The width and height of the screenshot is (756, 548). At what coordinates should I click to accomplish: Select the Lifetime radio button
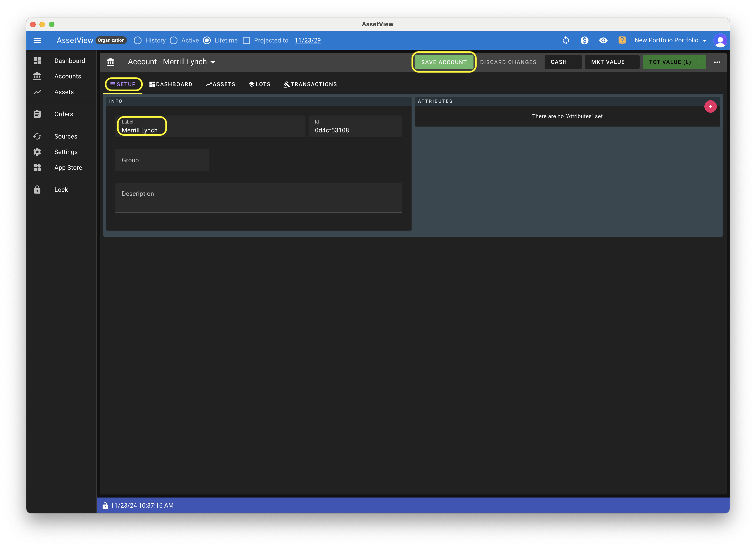click(207, 40)
